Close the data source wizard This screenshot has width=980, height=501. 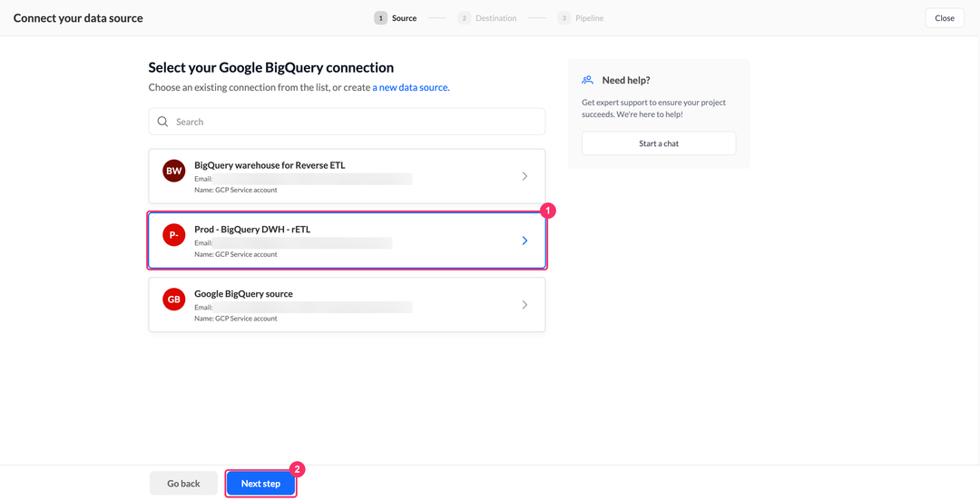pos(945,18)
